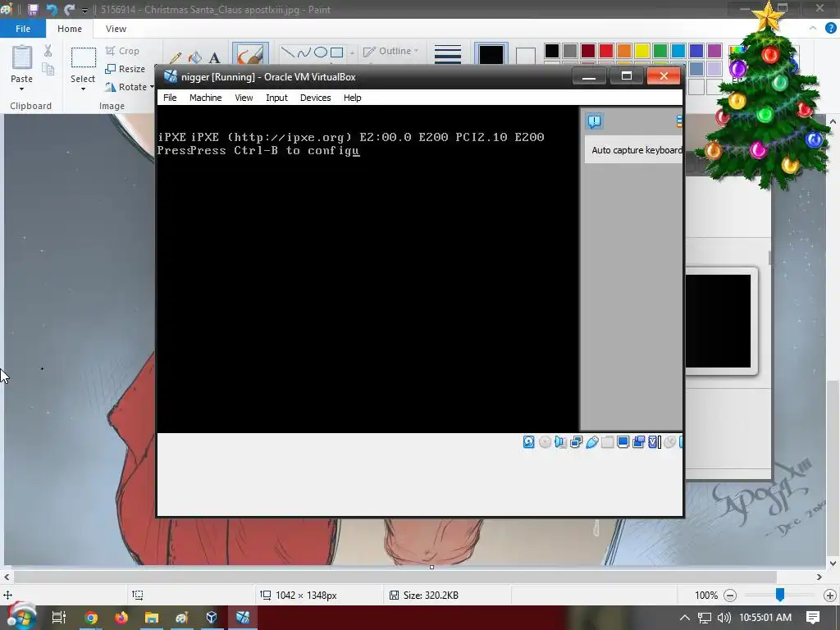
Task: Collapse the Paint ribbon with the chevron
Action: pos(813,29)
